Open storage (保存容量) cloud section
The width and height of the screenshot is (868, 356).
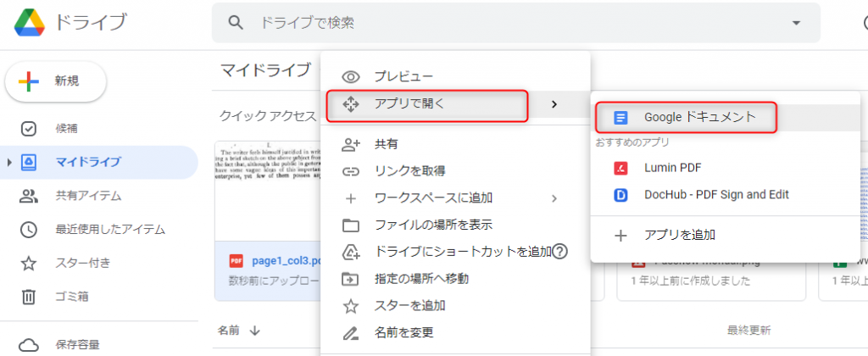coord(28,344)
